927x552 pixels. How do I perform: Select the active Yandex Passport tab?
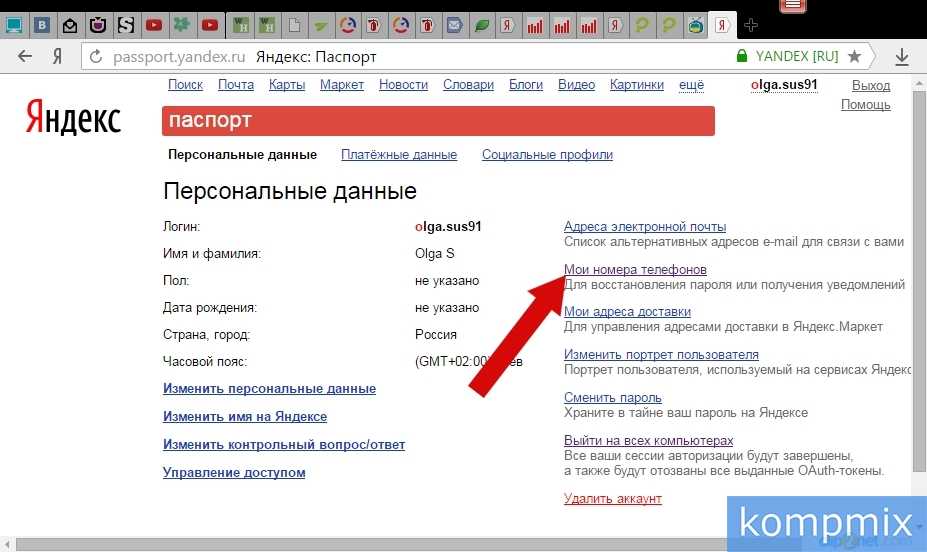[x=722, y=25]
